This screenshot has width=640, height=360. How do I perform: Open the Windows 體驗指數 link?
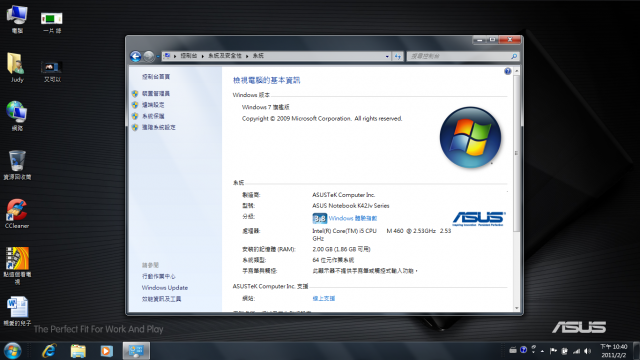pos(353,219)
